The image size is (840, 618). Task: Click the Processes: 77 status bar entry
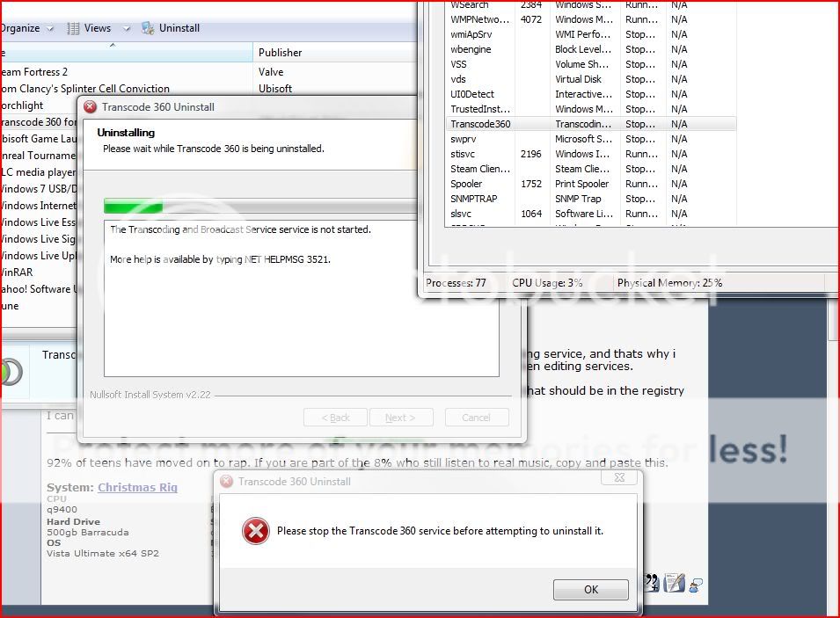pos(456,283)
